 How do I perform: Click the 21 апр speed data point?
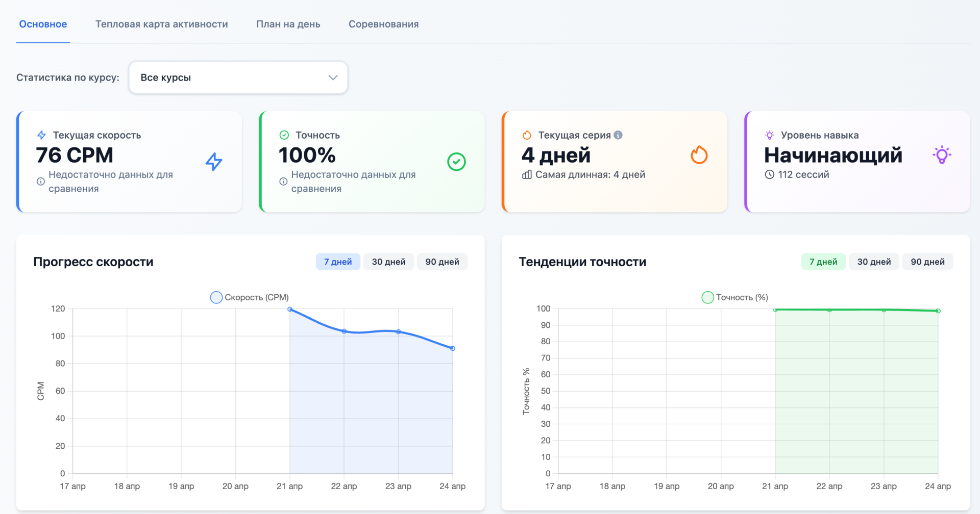click(x=290, y=310)
